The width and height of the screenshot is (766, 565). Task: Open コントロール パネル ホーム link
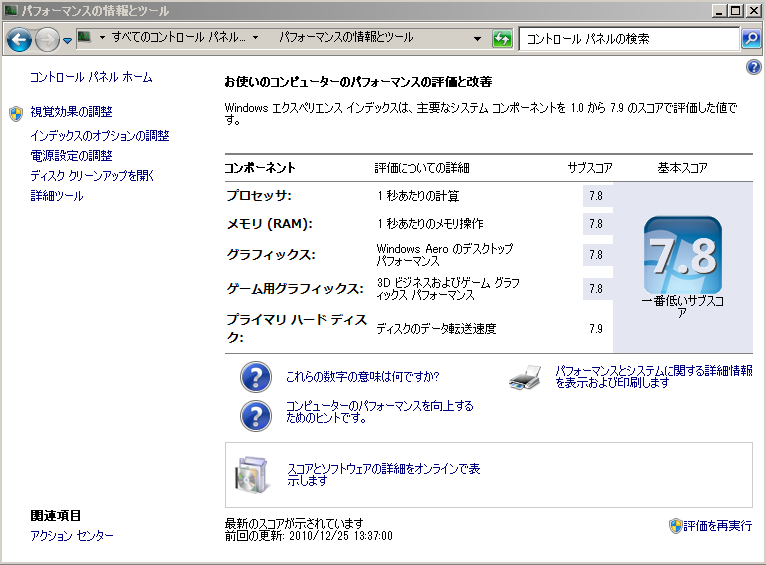91,77
